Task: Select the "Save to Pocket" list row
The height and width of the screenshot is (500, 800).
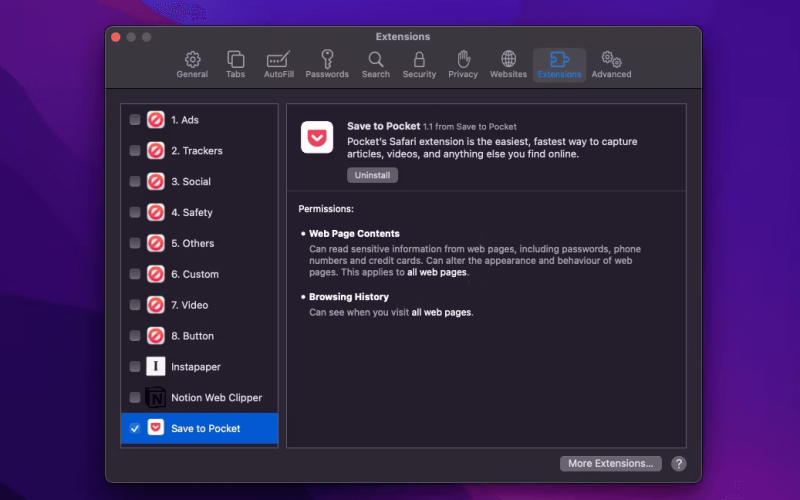Action: [199, 429]
